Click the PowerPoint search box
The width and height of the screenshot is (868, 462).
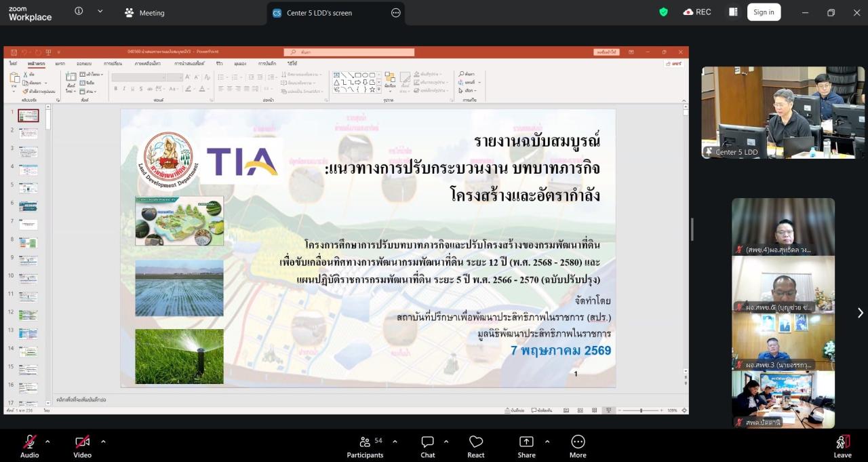349,52
